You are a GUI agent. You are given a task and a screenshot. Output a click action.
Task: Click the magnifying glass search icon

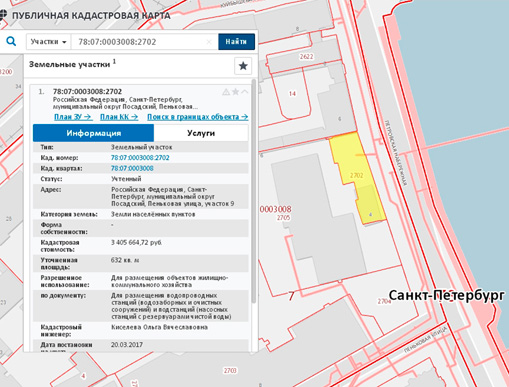11,42
